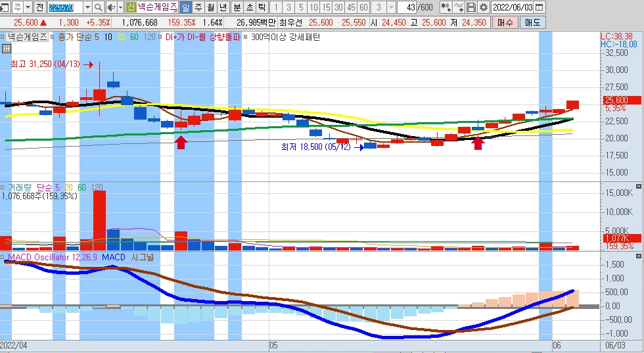Switch to the 주 weekly chart
644x353 pixels.
(198, 7)
